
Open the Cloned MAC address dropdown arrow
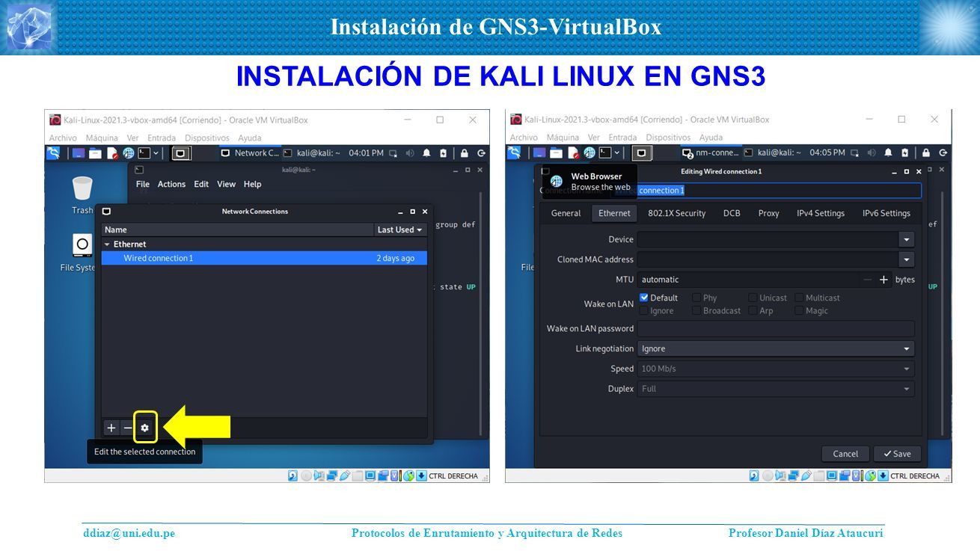pos(907,259)
